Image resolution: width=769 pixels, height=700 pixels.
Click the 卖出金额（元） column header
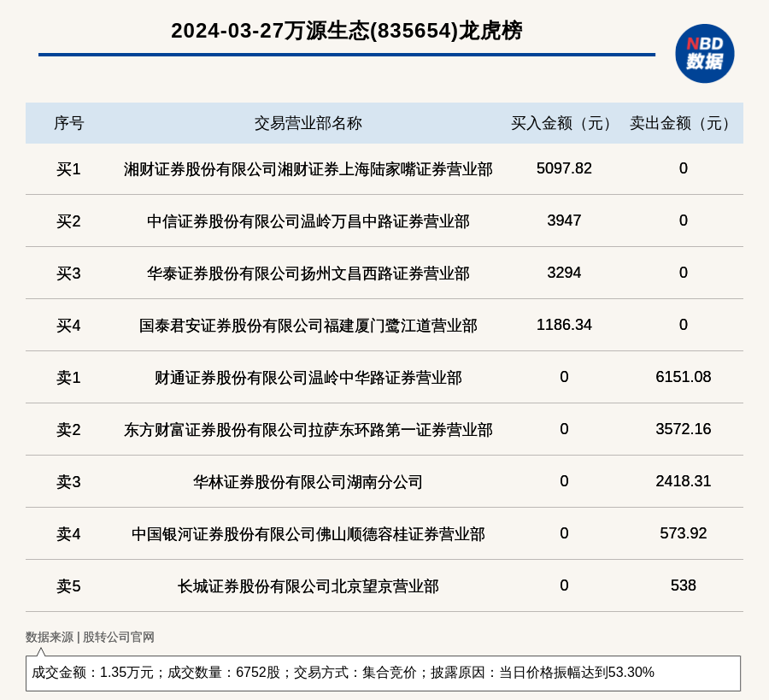coord(684,123)
